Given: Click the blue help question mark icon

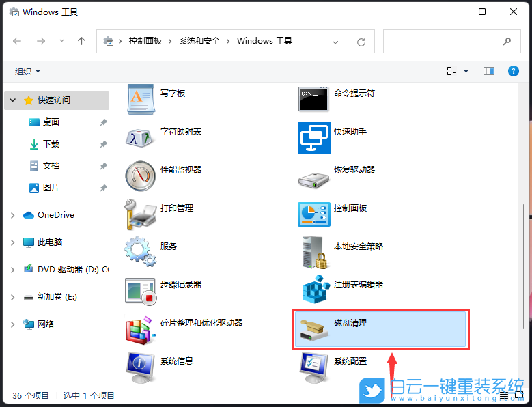Looking at the screenshot, I should pyautogui.click(x=513, y=71).
